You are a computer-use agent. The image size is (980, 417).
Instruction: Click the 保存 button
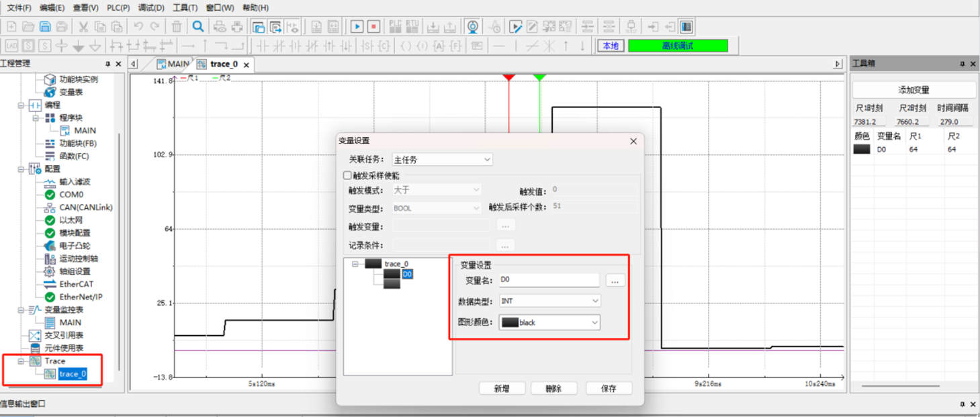609,388
